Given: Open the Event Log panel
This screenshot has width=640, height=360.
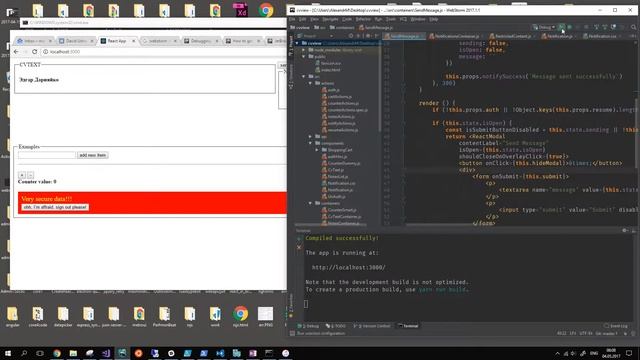Looking at the screenshot, I should click(x=616, y=326).
